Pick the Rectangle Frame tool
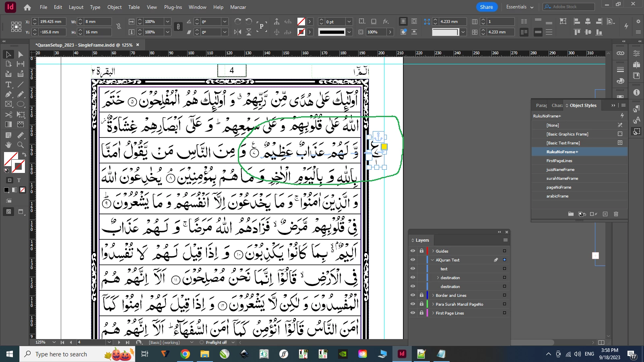The image size is (644, 362). click(x=8, y=104)
